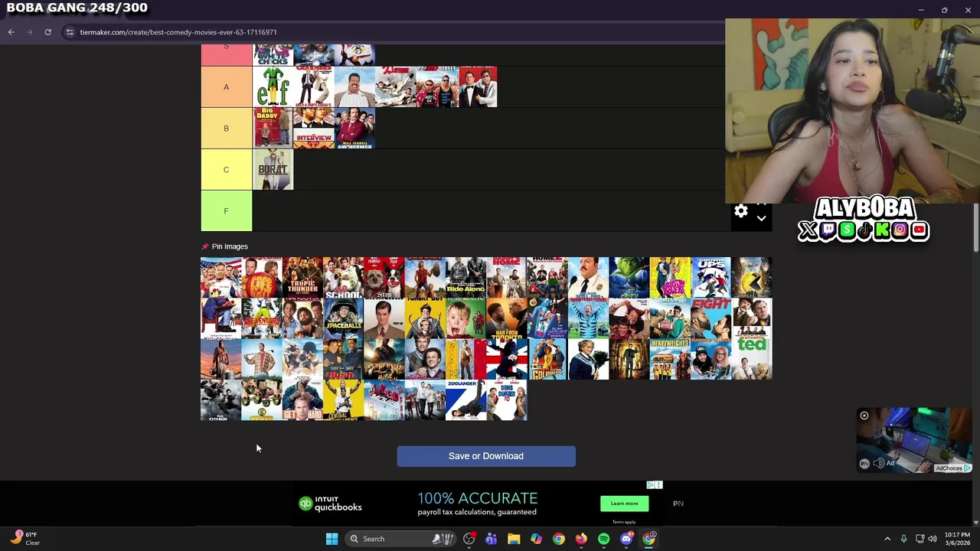Screen dimensions: 980x551
Task: Open the Windows Start menu
Action: [332, 539]
